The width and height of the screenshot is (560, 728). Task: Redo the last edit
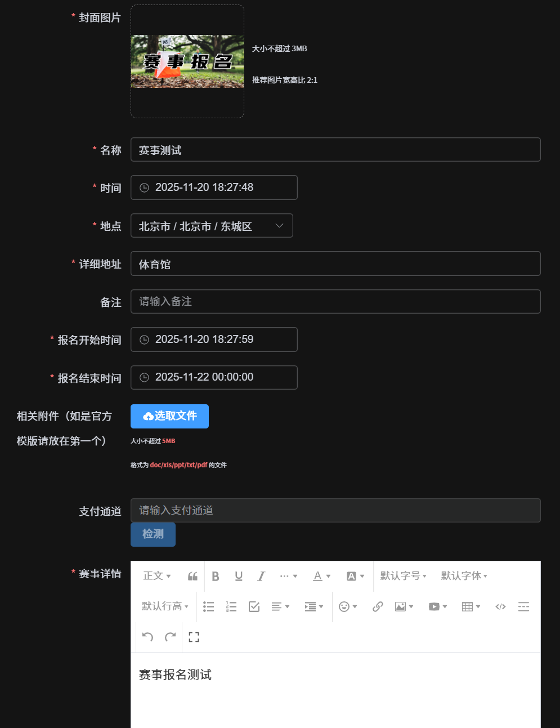click(x=170, y=637)
